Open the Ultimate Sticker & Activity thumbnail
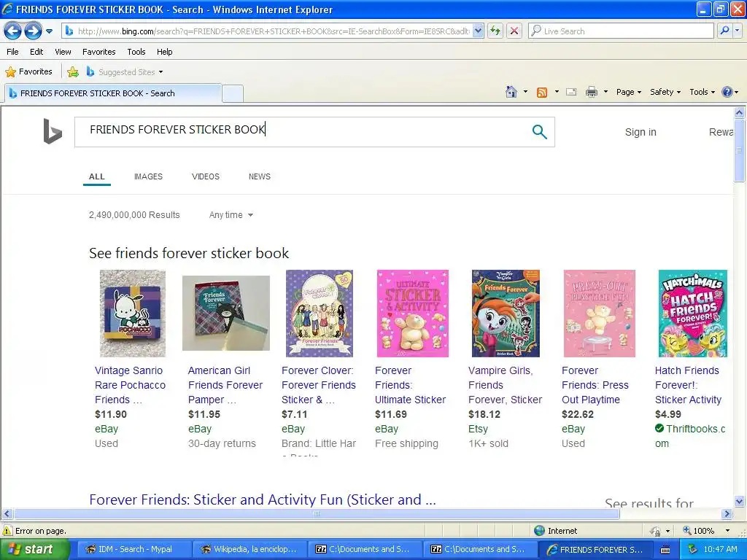 point(413,314)
